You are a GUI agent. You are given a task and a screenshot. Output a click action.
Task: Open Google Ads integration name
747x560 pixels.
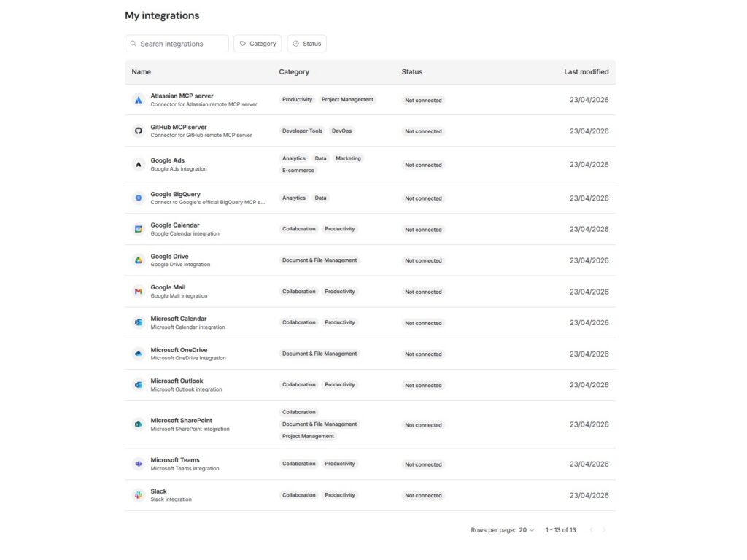[167, 160]
